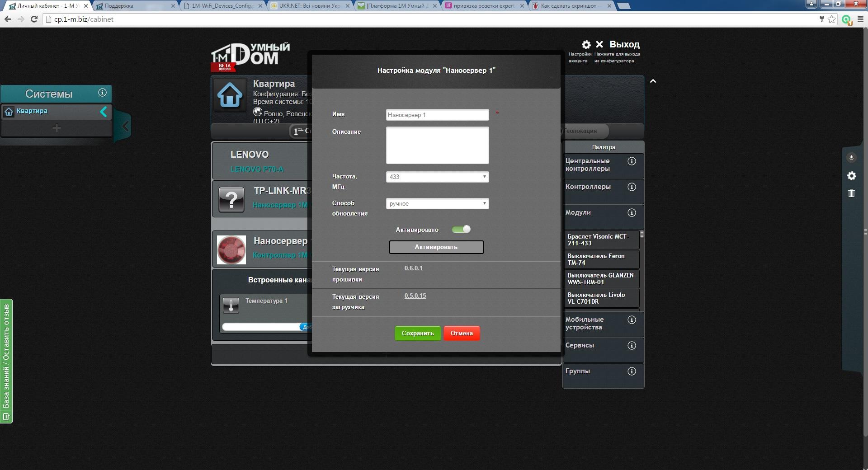Add a new system with plus button

click(57, 128)
